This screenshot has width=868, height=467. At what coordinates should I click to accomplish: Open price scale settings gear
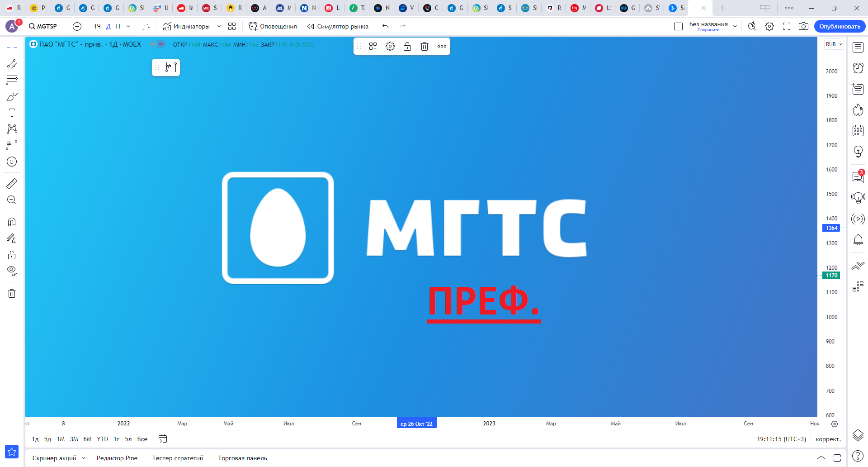pyautogui.click(x=835, y=424)
